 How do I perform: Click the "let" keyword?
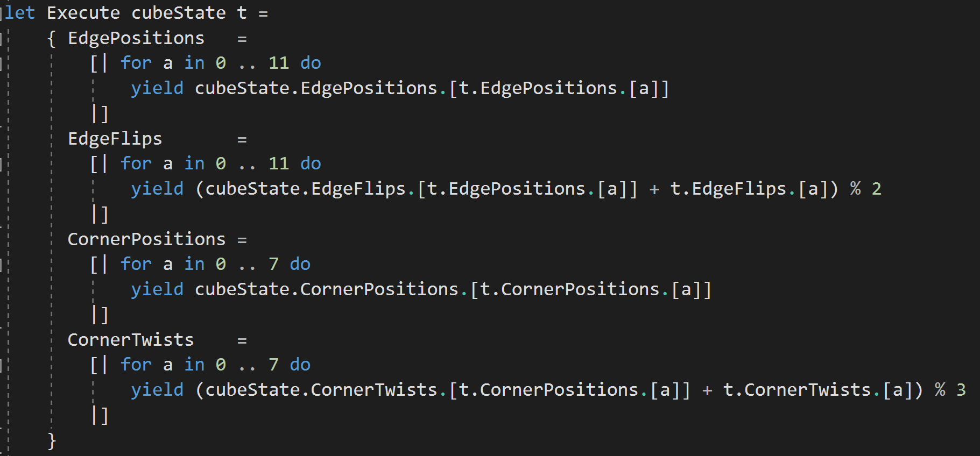tap(20, 12)
